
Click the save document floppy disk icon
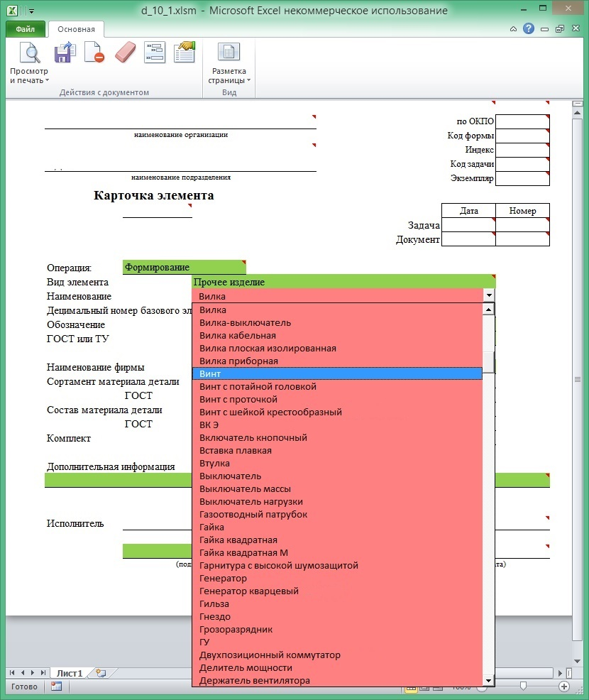(x=65, y=53)
